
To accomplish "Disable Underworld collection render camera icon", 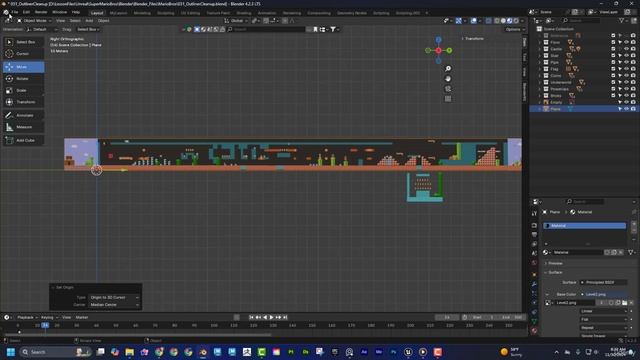I will 633,82.
